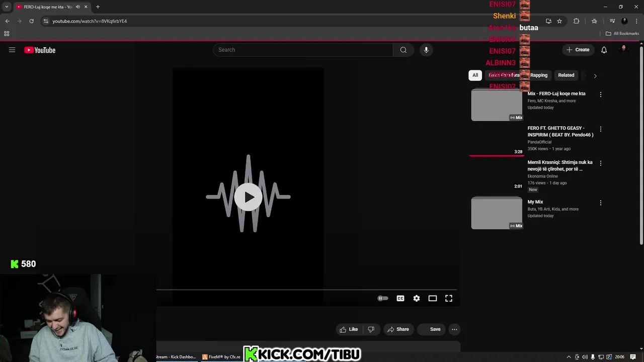Image resolution: width=644 pixels, height=362 pixels.
Task: Select the Related filter chip
Action: point(566,75)
